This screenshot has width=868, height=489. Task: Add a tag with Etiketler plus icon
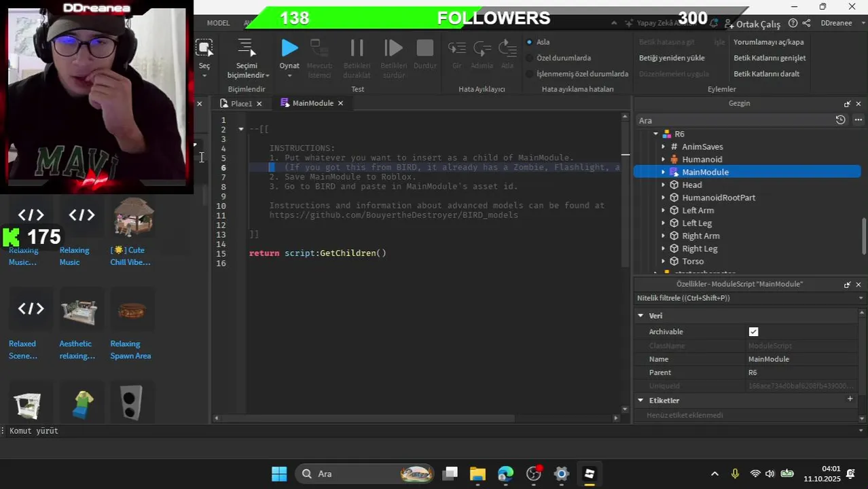point(850,399)
